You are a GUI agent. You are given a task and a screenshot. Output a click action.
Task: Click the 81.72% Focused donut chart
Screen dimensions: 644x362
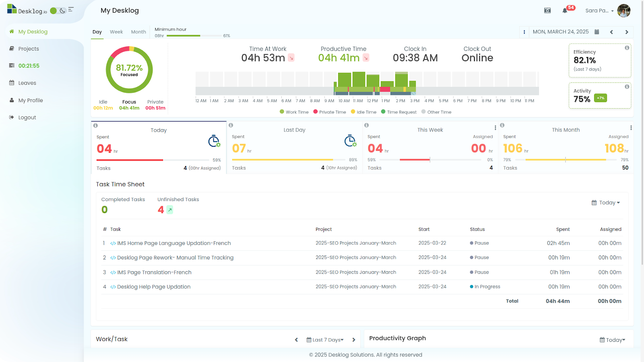coord(129,70)
